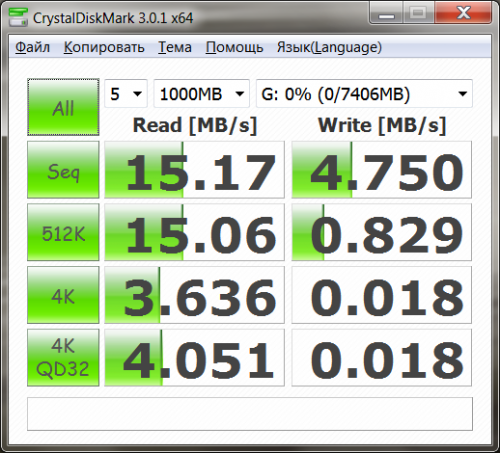Click the 4K QD32 write result 0.018
500x453 pixels.
[382, 358]
